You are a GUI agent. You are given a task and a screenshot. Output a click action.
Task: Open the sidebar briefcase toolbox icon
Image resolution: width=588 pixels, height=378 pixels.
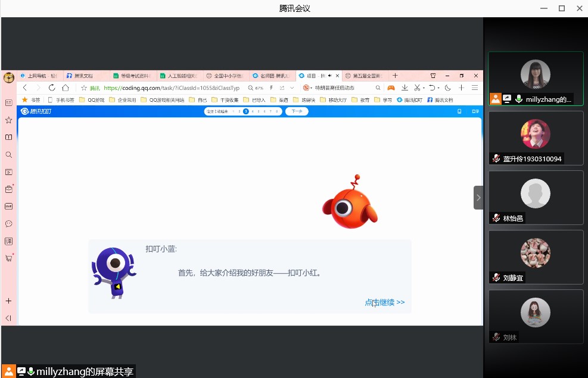(9, 189)
